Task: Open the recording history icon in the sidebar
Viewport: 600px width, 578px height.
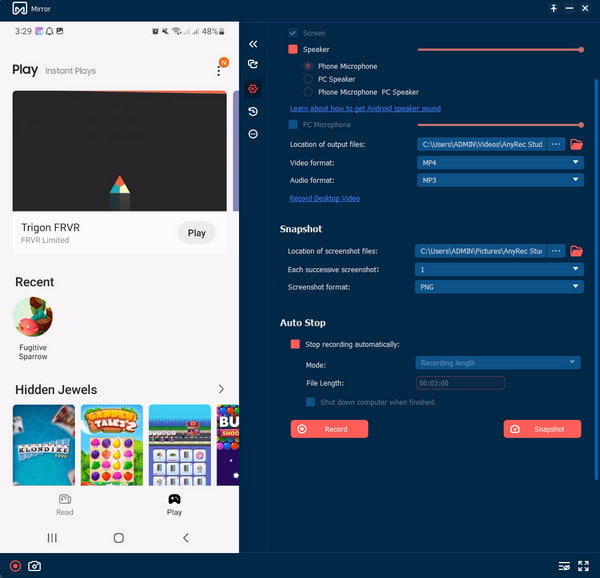Action: [253, 111]
